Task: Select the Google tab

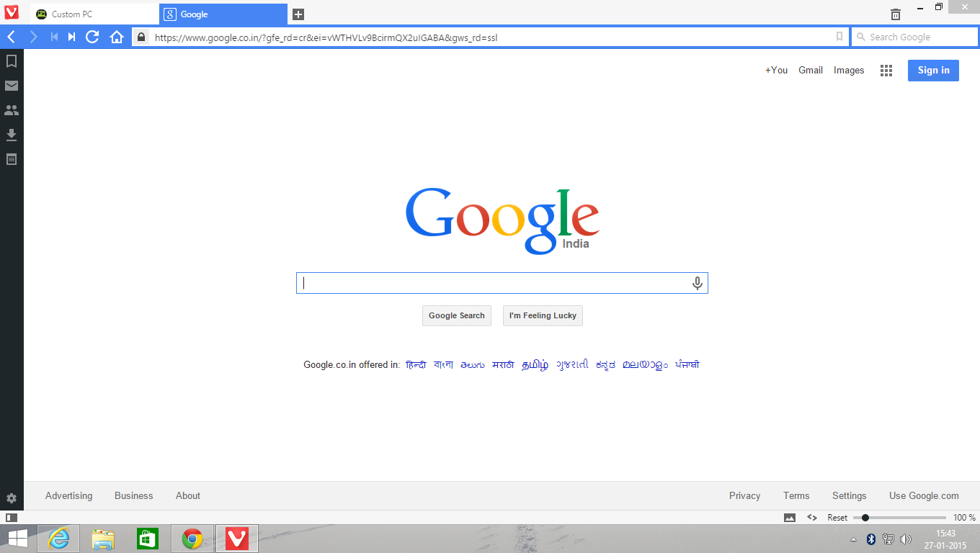Action: coord(223,14)
